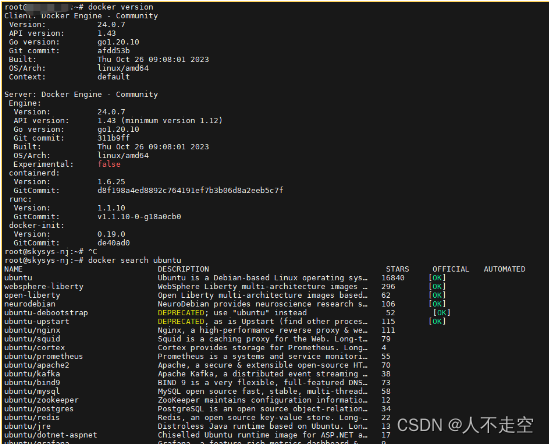Click the neurodebian image name
Viewport: 549px width, 444px height.
(30, 304)
